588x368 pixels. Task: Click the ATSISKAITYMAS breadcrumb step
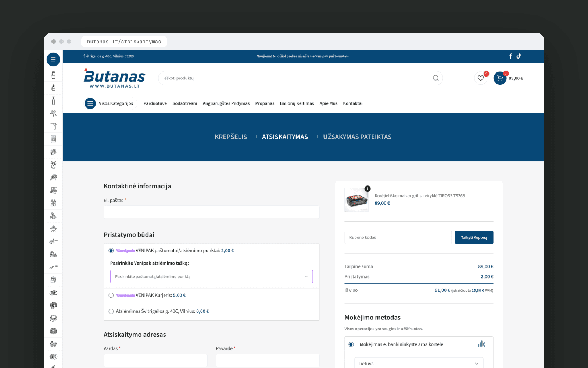pos(285,137)
